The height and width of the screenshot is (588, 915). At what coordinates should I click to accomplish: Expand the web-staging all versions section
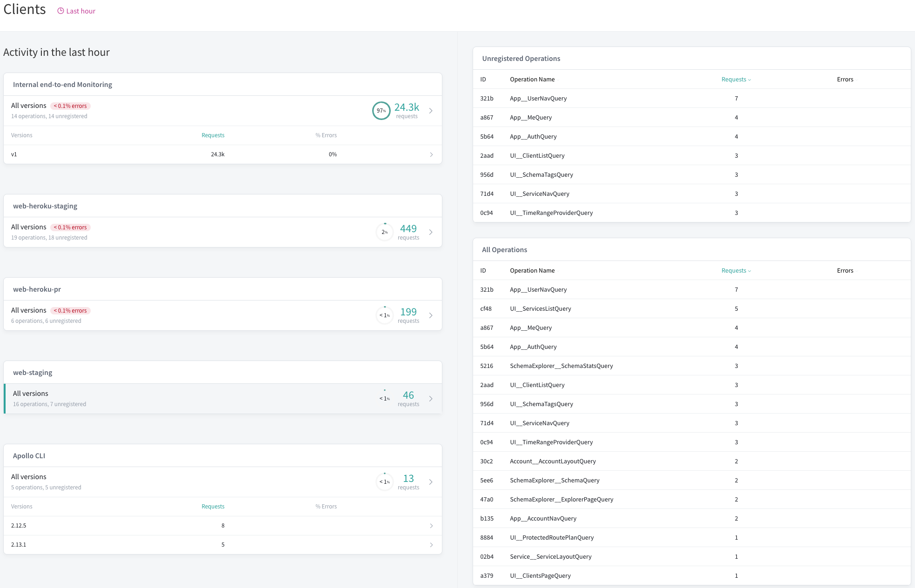click(x=432, y=398)
